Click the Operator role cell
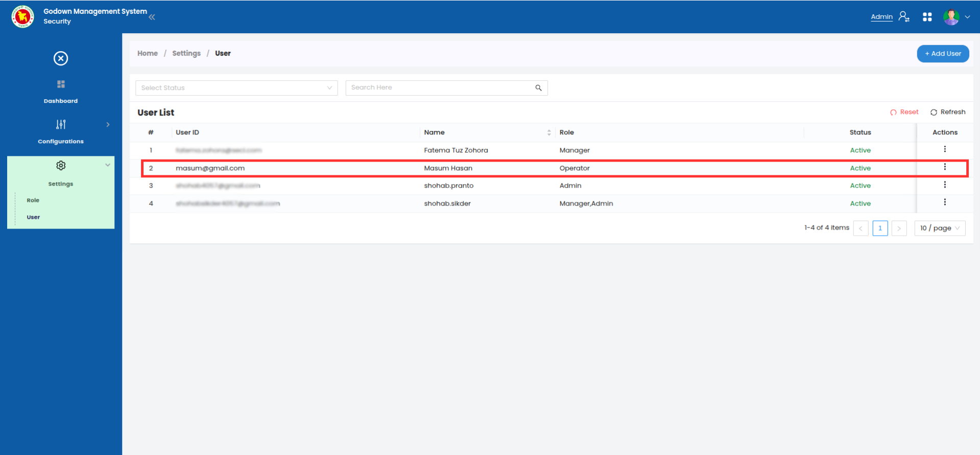Image resolution: width=980 pixels, height=455 pixels. click(575, 168)
